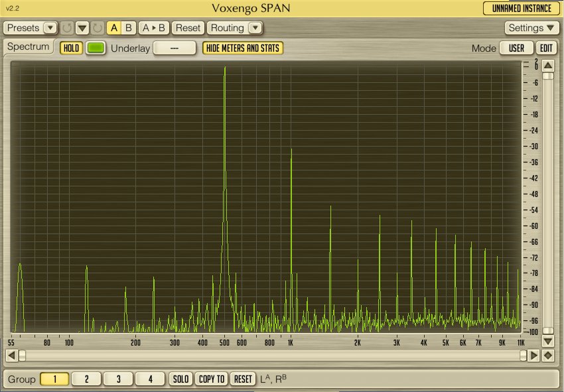
Task: Toggle the SOLO group button
Action: click(x=180, y=379)
